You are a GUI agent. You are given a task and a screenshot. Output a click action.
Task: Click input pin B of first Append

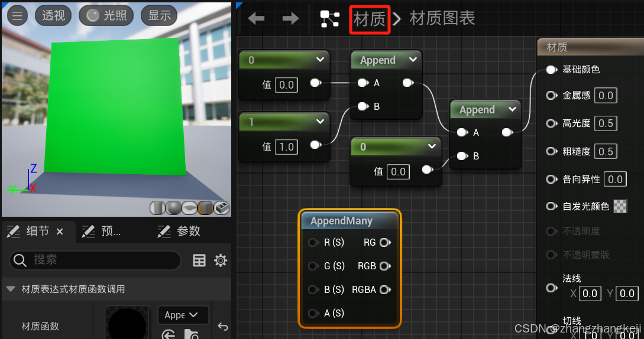pos(363,107)
